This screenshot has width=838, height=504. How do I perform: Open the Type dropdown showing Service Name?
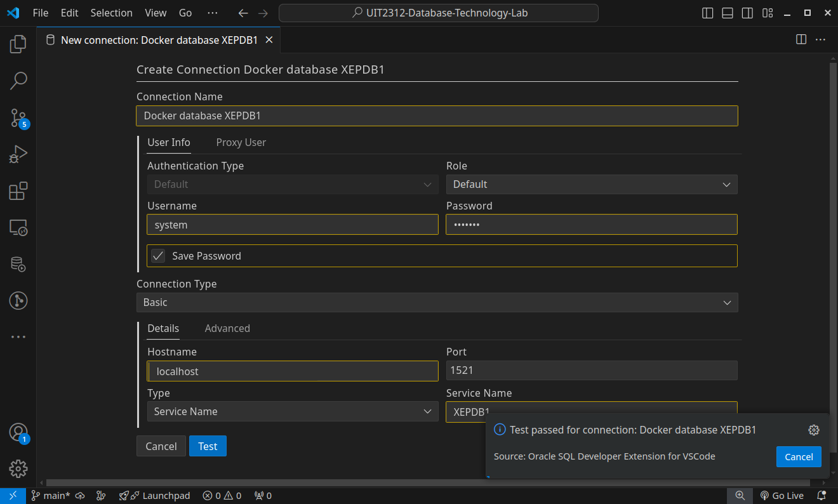[x=292, y=411]
